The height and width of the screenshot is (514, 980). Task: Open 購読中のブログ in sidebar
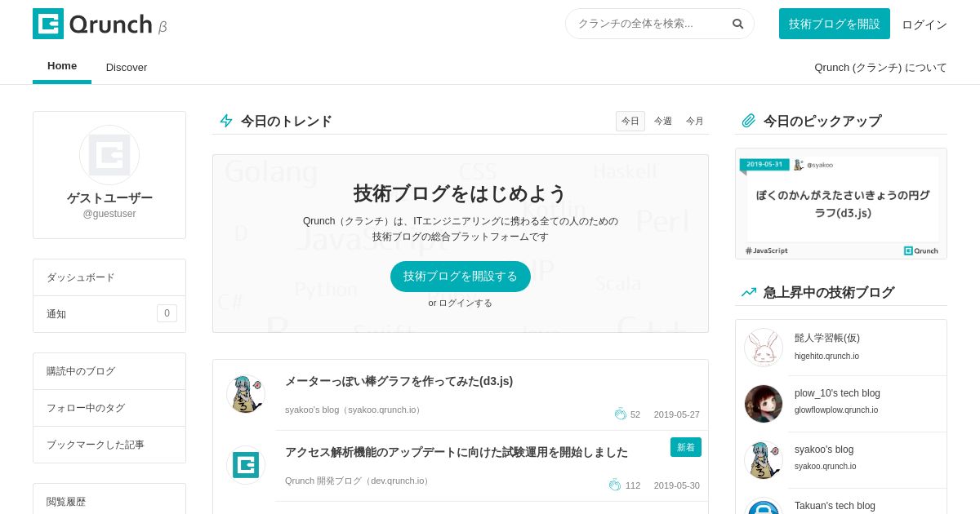109,371
